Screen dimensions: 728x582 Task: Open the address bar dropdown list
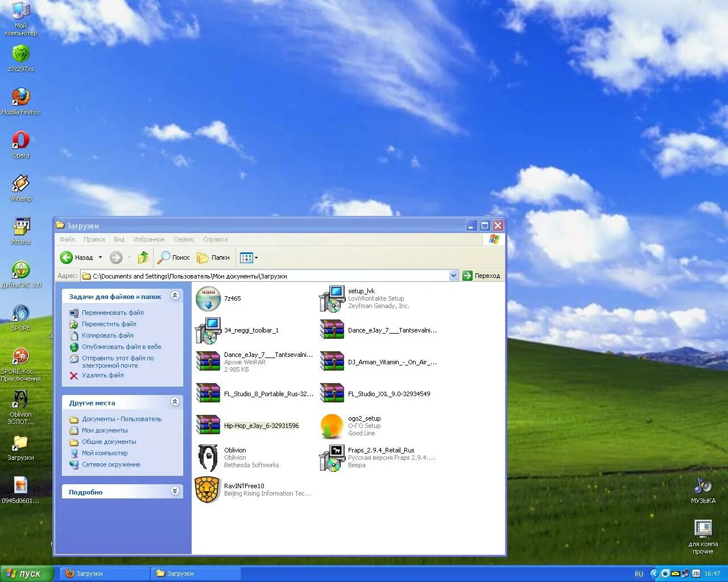[453, 276]
